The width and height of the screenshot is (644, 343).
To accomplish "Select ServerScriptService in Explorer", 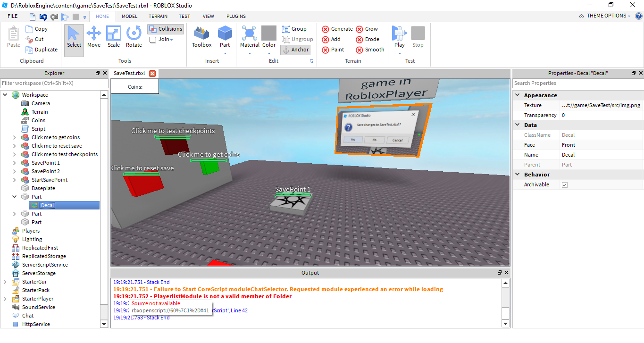I will (45, 265).
